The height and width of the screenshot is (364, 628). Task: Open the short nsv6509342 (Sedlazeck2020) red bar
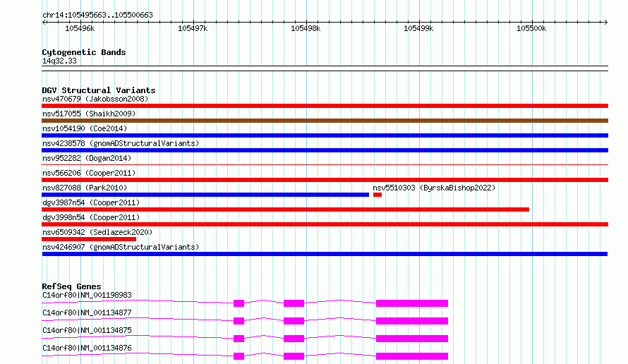click(89, 239)
